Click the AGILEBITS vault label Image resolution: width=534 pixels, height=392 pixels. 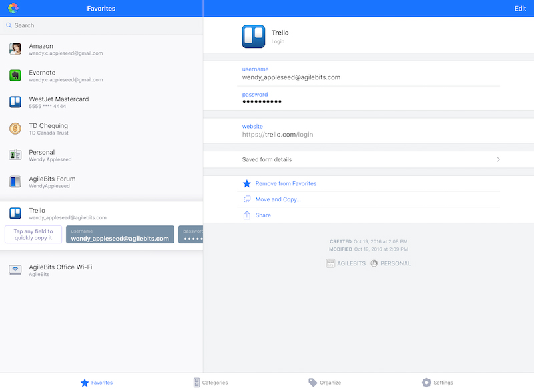pyautogui.click(x=352, y=263)
